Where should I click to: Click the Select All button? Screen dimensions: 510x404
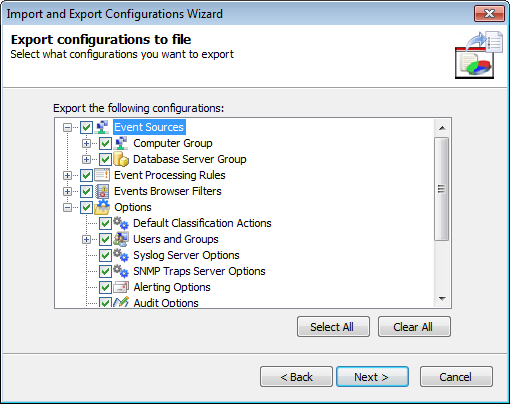[333, 327]
